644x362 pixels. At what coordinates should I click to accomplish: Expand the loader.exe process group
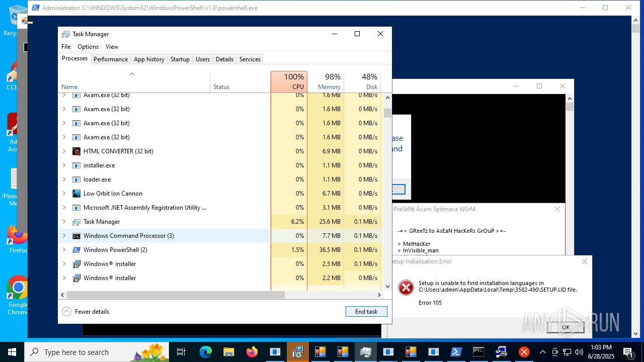point(64,179)
